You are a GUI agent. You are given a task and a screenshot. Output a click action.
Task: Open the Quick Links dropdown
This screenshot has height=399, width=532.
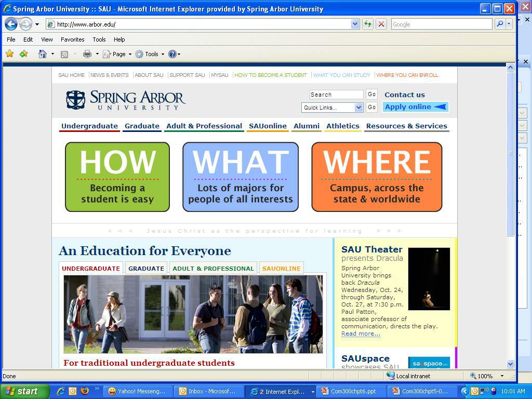pyautogui.click(x=332, y=108)
